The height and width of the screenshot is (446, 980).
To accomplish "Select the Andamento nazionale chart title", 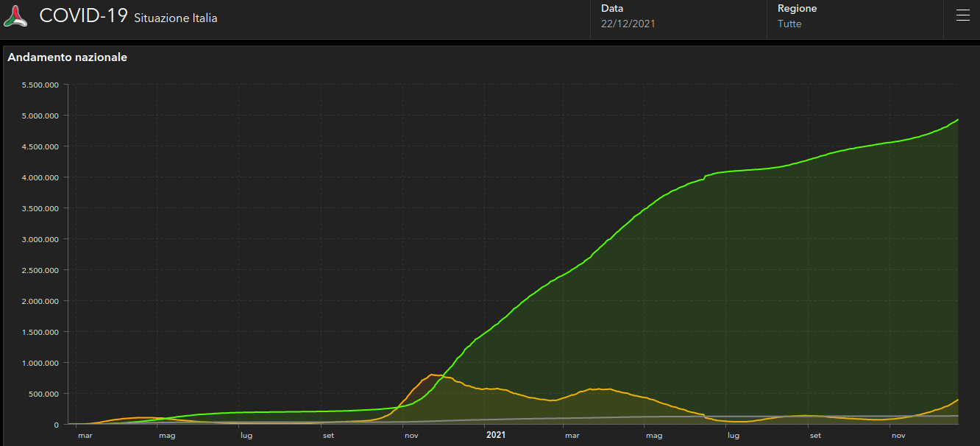I will tap(68, 57).
